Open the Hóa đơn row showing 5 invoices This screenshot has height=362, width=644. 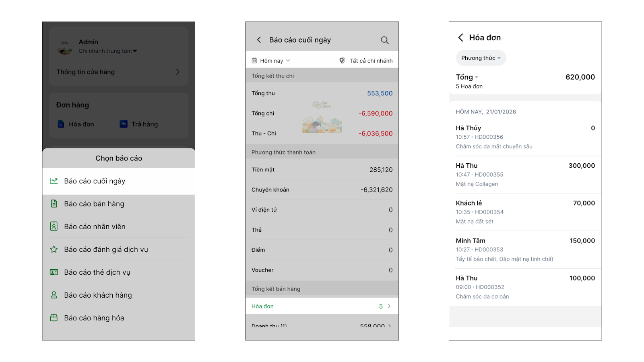coord(322,306)
